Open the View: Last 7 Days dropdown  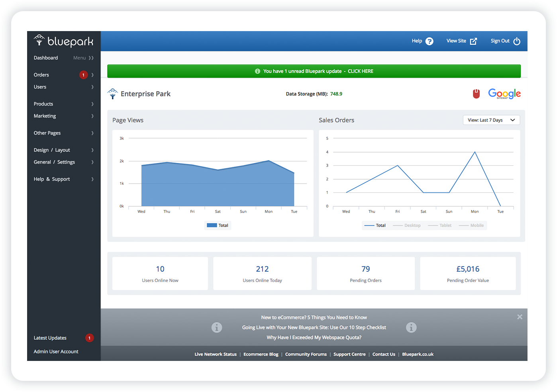(491, 120)
